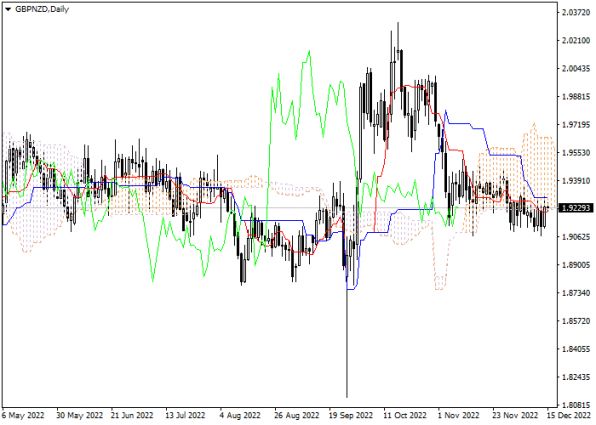The image size is (596, 425).
Task: Click the 1 Nov 2022 date label
Action: click(458, 414)
